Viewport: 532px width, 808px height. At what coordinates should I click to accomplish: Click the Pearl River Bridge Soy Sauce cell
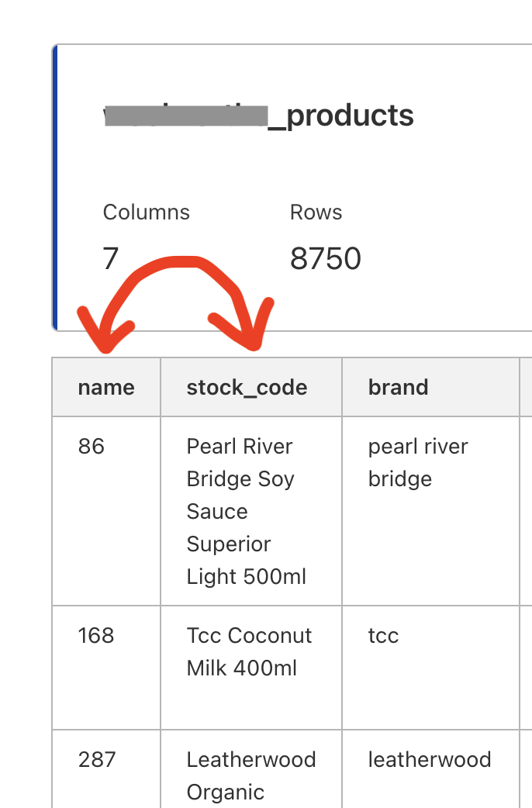point(246,511)
